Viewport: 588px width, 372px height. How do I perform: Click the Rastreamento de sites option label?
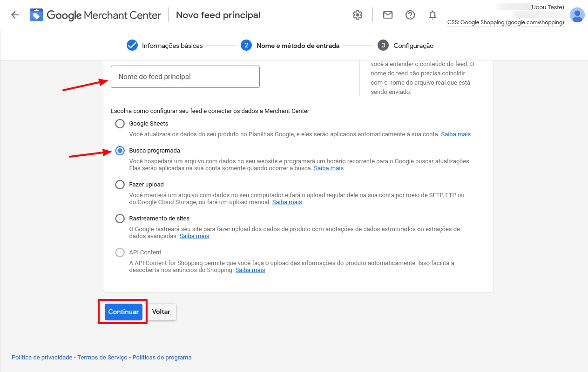[x=159, y=219]
